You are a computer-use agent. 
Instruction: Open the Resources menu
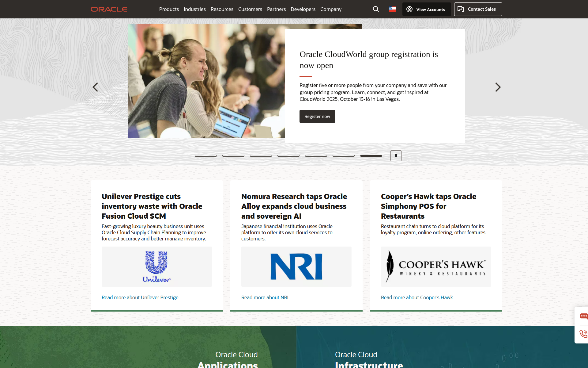pos(222,9)
